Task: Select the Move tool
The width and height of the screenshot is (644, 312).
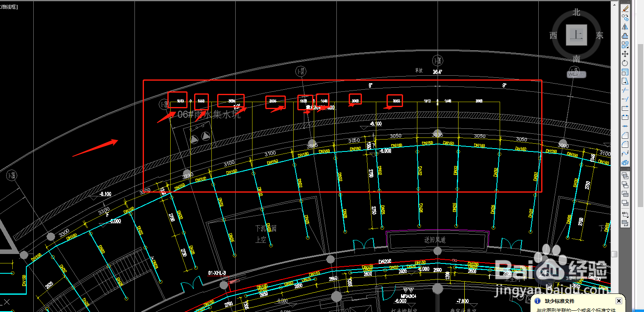Action: click(625, 54)
